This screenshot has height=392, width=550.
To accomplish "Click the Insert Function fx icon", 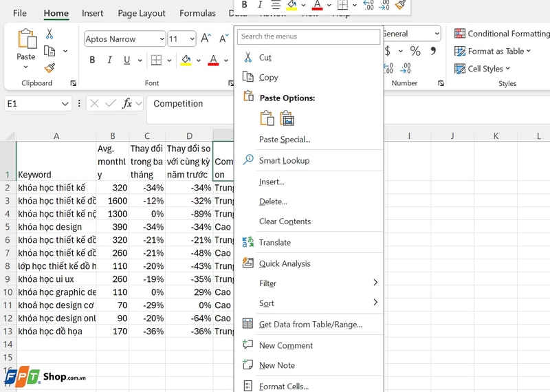I will (x=127, y=104).
